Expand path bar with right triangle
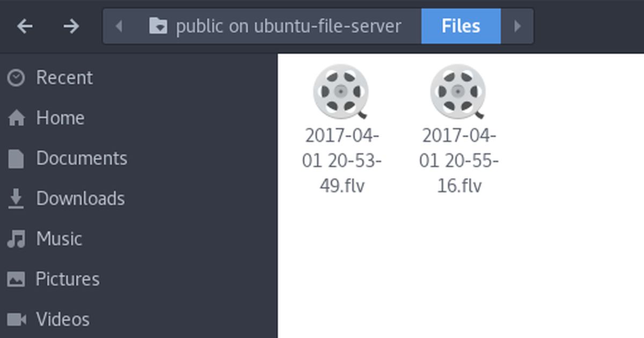 tap(517, 26)
